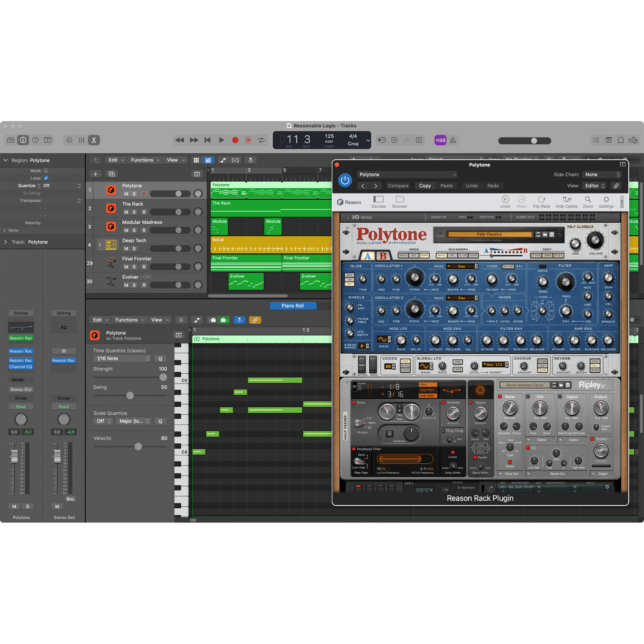Click the Compare button in the Reason plugin
Screen dimensions: 644x644
point(398,186)
